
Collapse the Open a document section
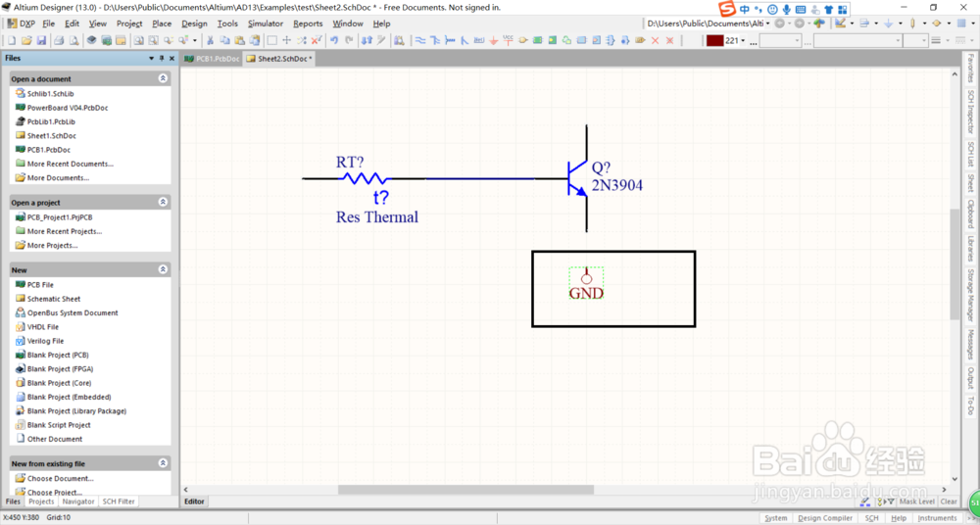coord(163,78)
